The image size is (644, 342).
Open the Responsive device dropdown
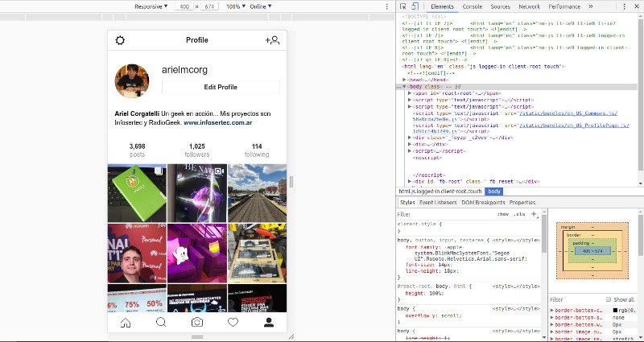point(151,6)
